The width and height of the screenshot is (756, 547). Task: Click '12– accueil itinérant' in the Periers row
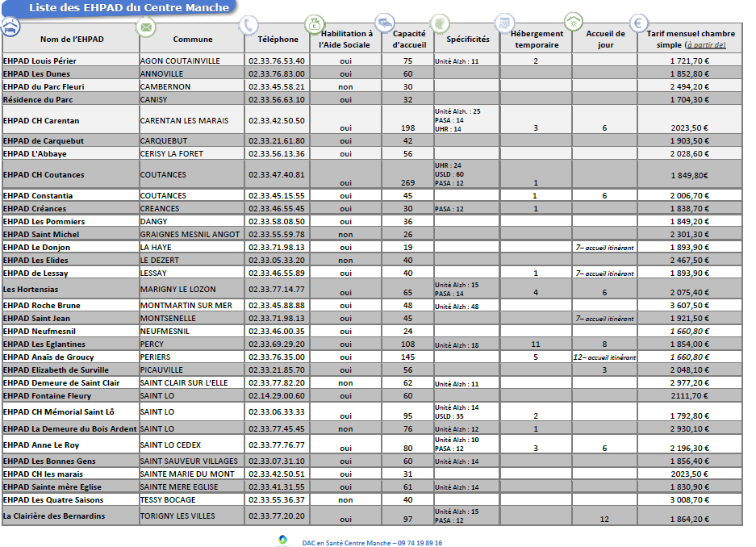(x=604, y=357)
